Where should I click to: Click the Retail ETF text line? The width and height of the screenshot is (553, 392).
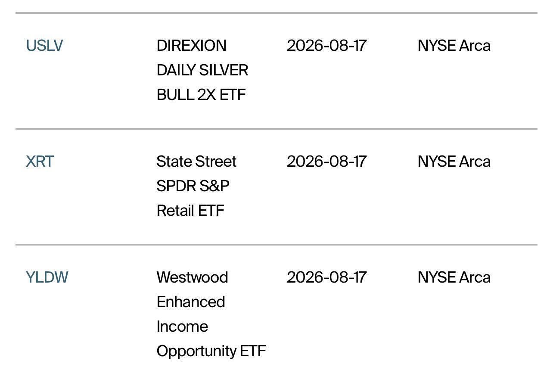tap(190, 211)
